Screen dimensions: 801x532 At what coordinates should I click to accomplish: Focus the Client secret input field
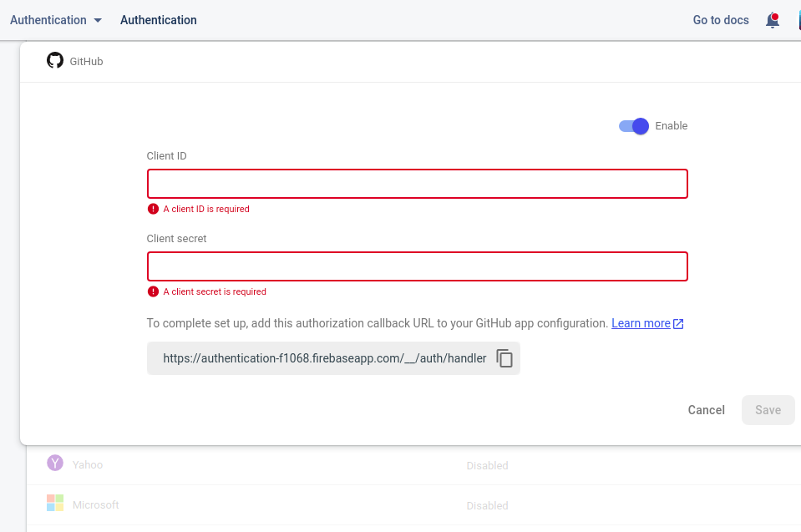tap(417, 266)
